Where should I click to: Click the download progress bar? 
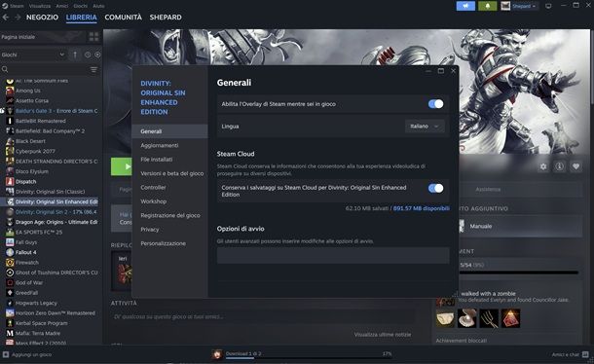309,357
